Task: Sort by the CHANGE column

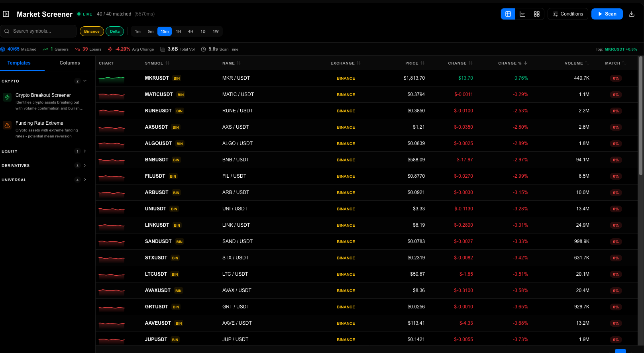Action: point(460,63)
